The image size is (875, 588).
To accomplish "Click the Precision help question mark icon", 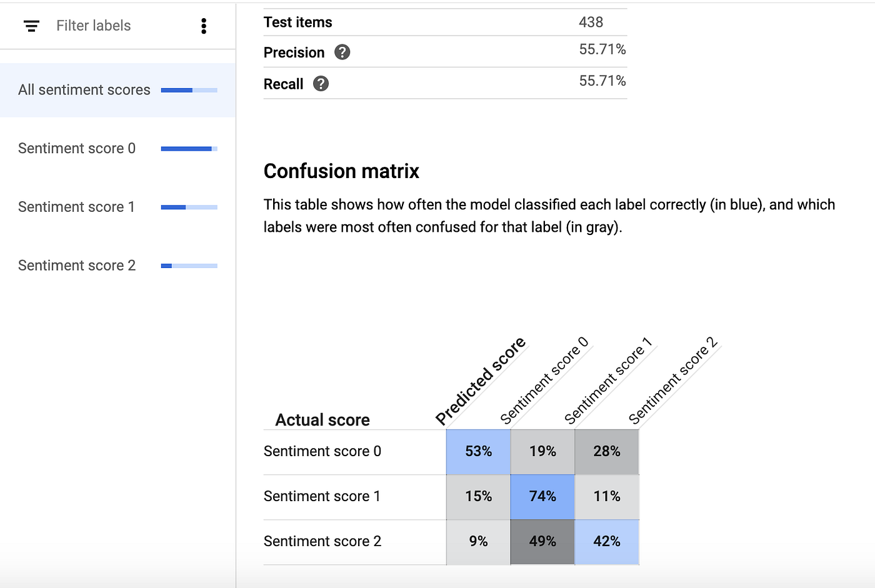I will click(342, 52).
